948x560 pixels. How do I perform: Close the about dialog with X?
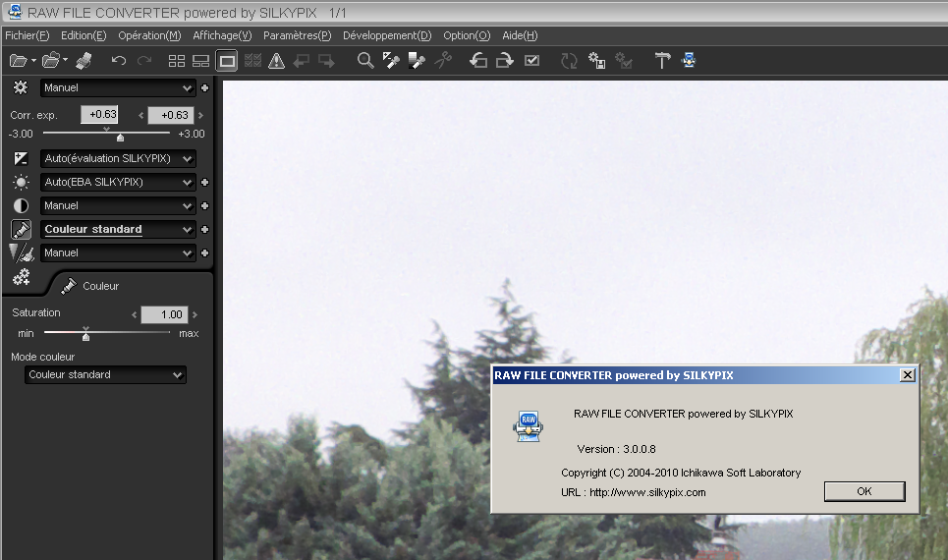(908, 375)
